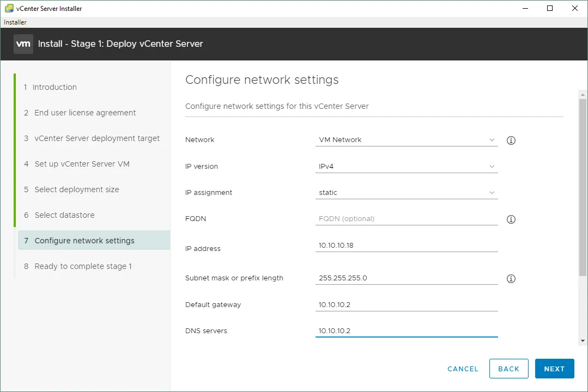Click the Default gateway input field
The image size is (588, 392).
click(407, 305)
